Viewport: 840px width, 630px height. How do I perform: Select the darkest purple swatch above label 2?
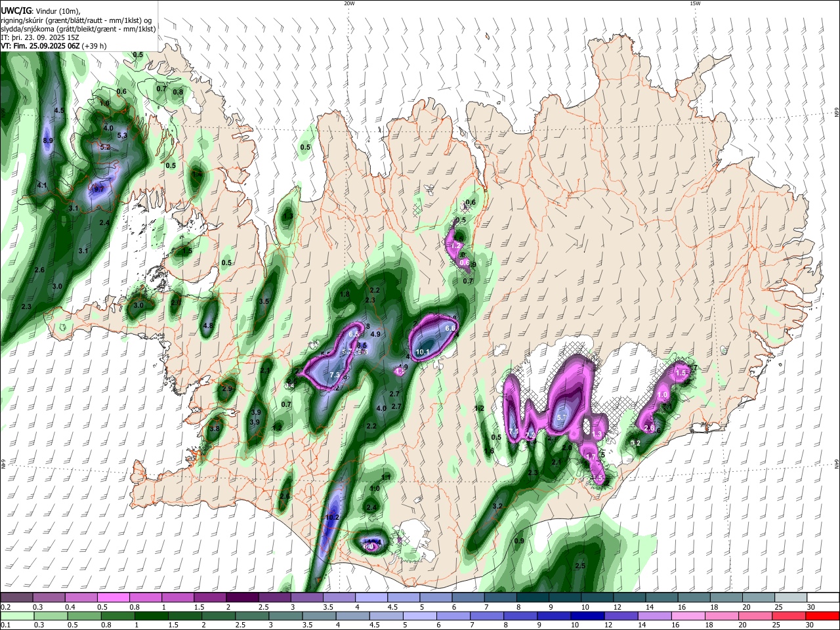(x=242, y=597)
